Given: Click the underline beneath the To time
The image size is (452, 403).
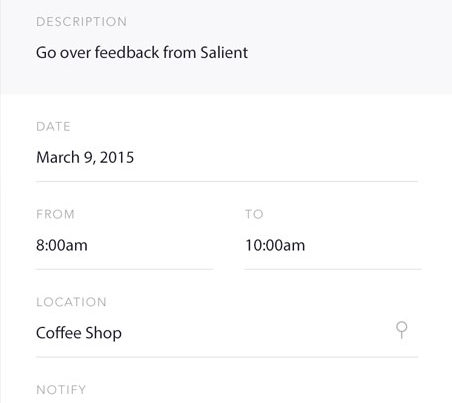Looking at the screenshot, I should click(333, 269).
